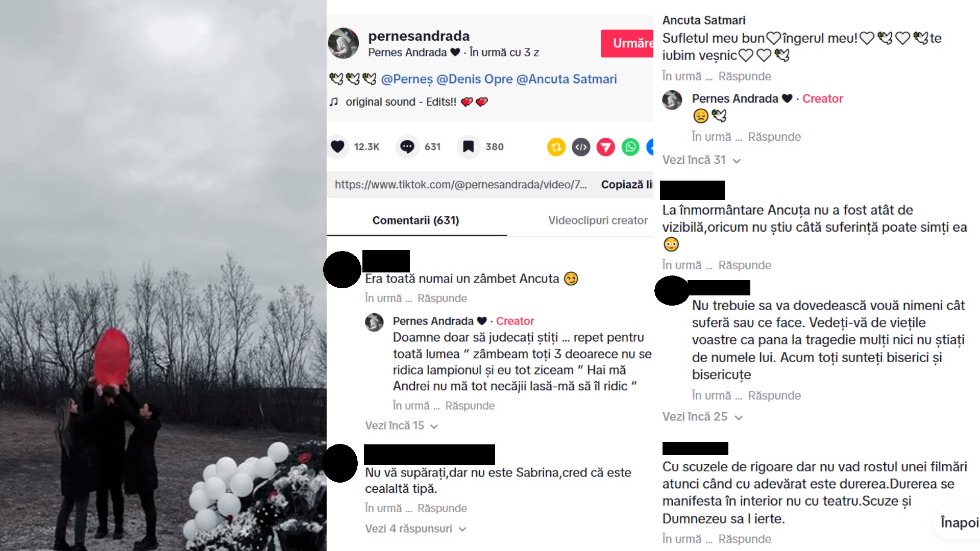Follow the creator with the Urmărește button
This screenshot has height=551, width=980.
click(x=627, y=43)
